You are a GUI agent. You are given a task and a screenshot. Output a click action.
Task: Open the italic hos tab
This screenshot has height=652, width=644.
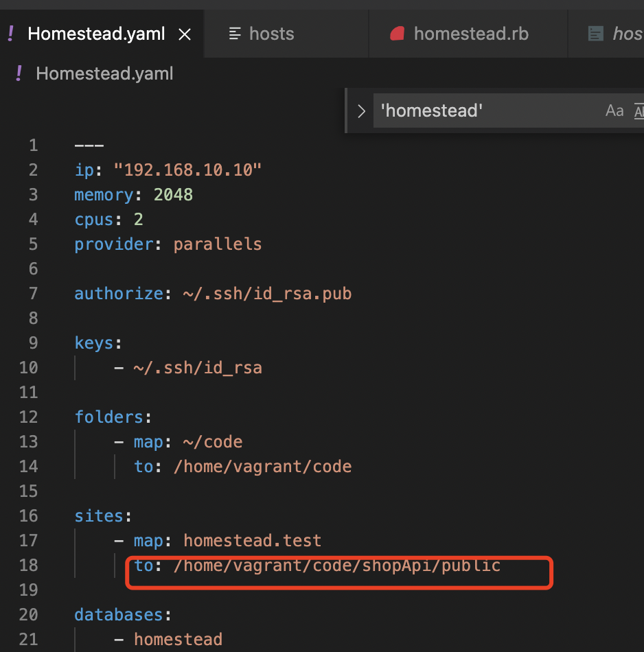coord(606,34)
